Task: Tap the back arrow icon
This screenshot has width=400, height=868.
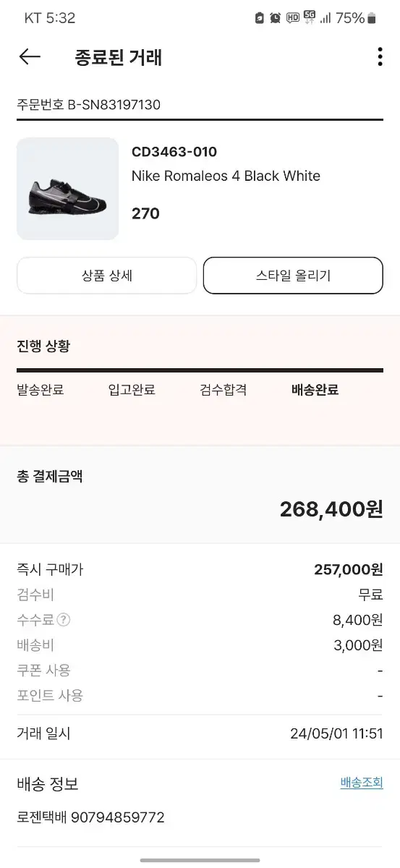Action: coord(30,57)
